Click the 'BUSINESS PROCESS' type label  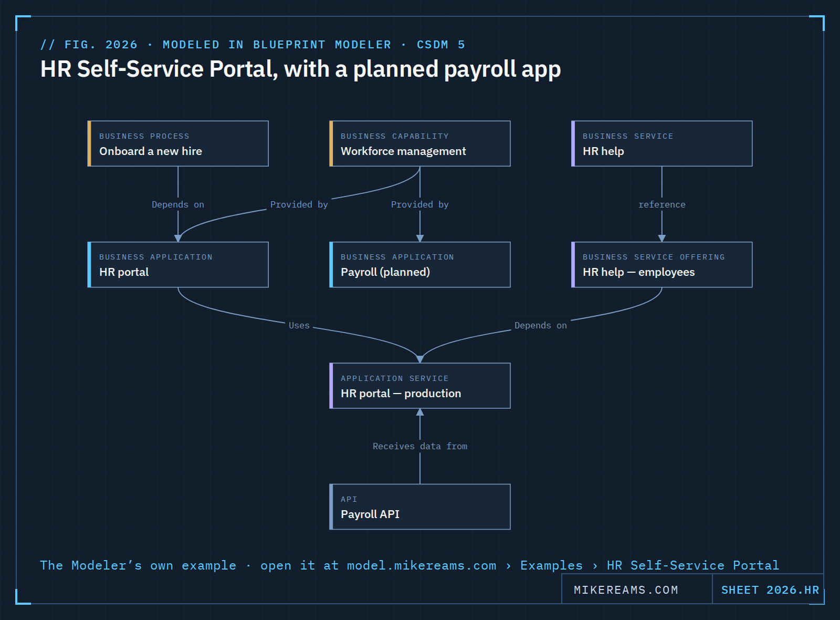[144, 136]
